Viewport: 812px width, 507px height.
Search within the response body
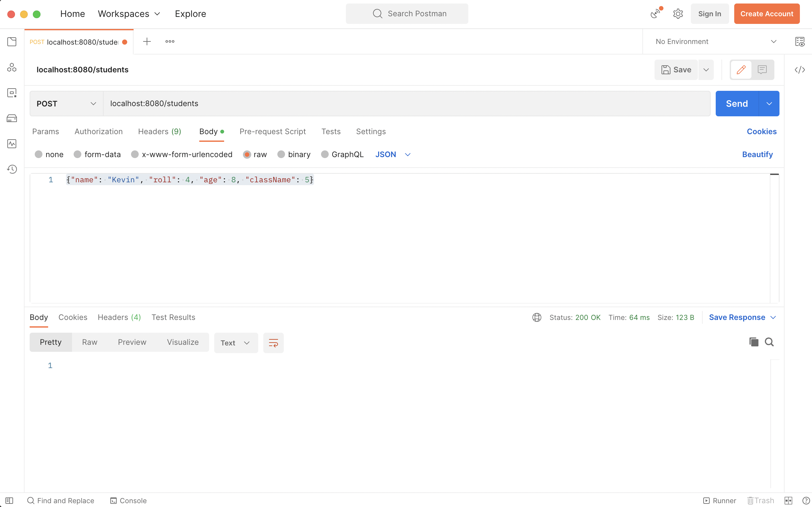769,342
